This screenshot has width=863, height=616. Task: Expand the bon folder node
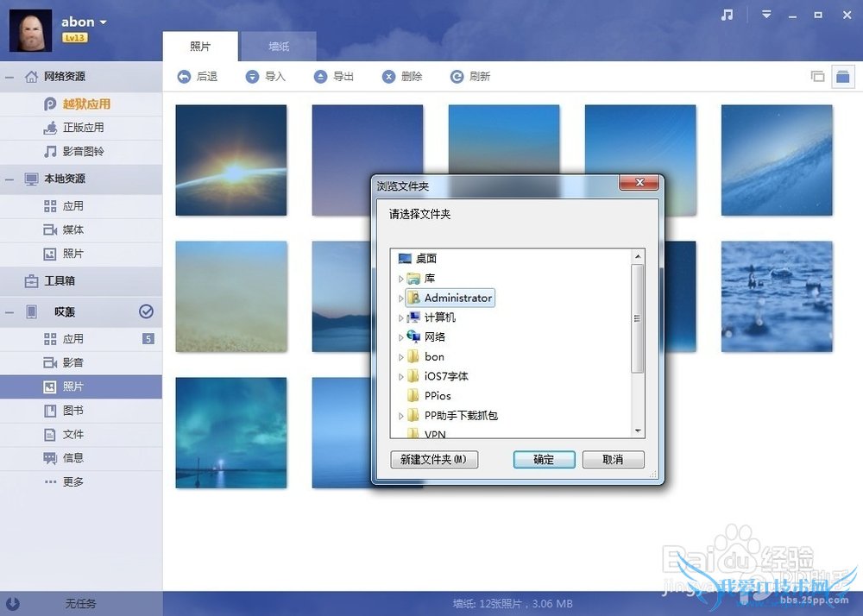[x=400, y=357]
